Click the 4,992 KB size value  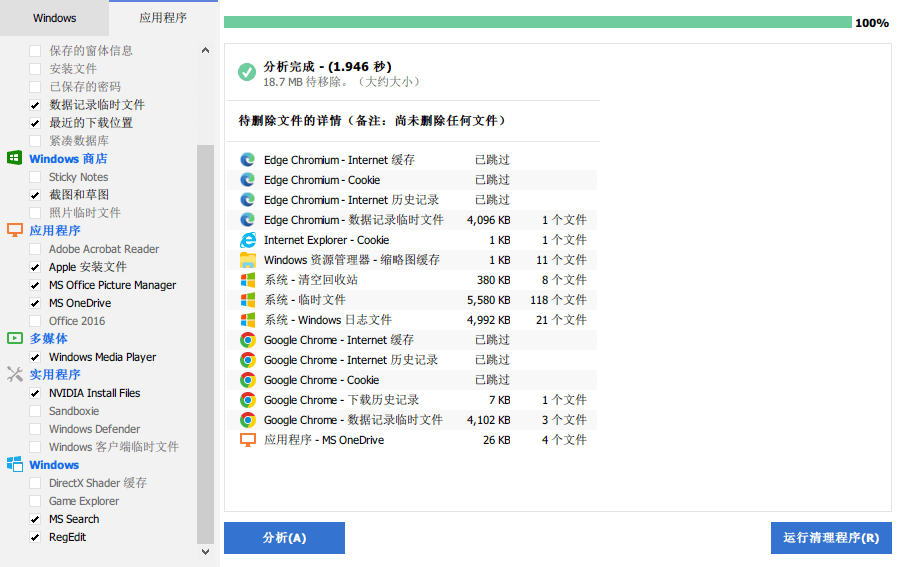coord(488,320)
